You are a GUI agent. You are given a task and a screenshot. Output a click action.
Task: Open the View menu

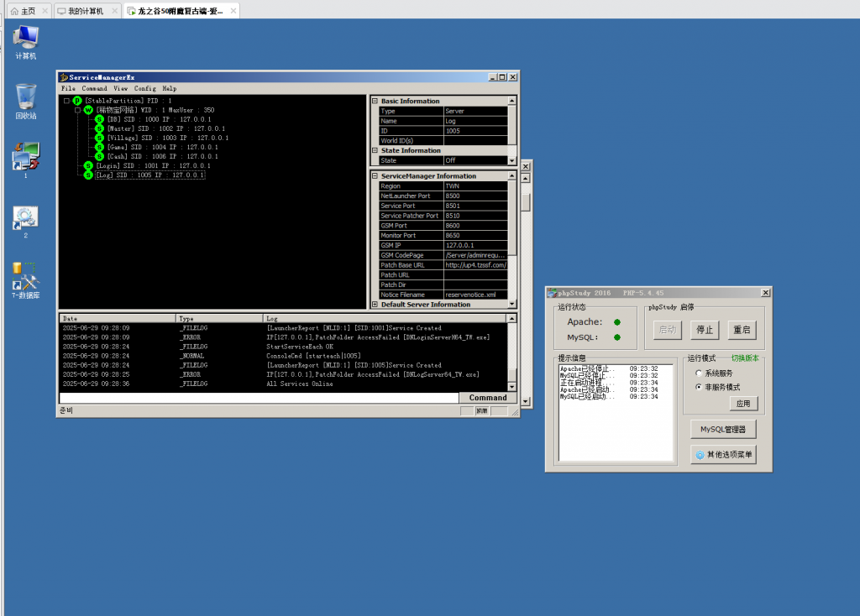coord(121,88)
